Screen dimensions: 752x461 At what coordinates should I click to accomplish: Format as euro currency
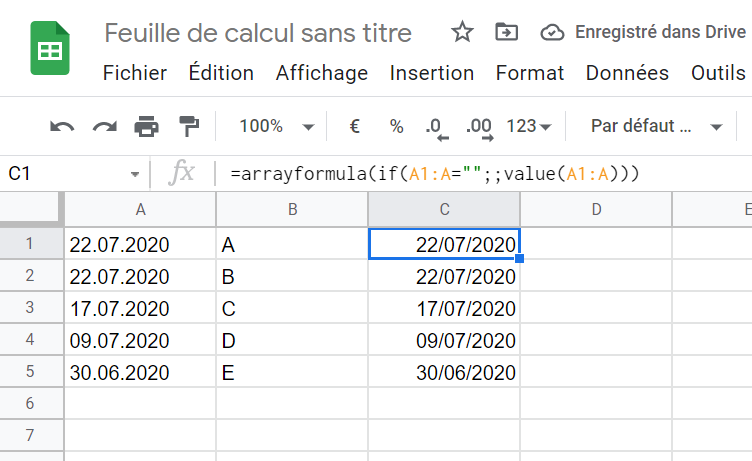(354, 126)
